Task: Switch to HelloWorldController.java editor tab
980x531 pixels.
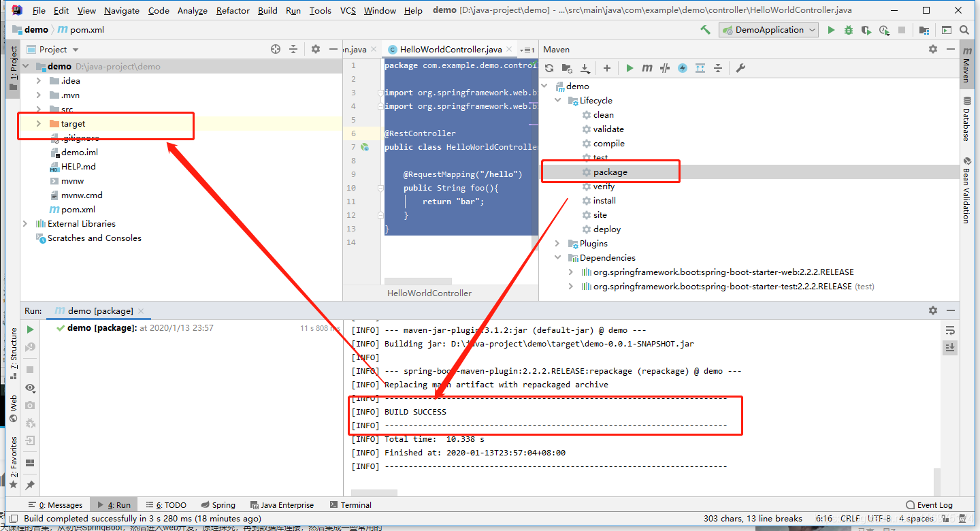Action: pyautogui.click(x=451, y=49)
